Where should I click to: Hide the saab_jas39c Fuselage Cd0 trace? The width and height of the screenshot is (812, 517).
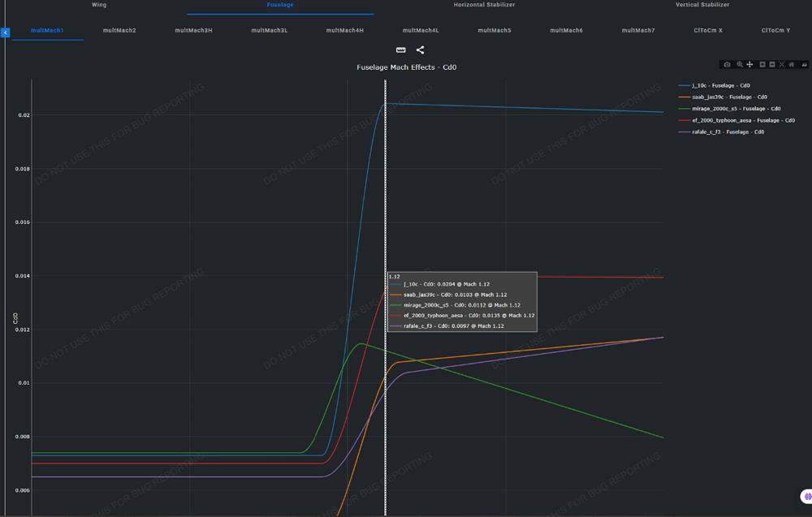(729, 97)
